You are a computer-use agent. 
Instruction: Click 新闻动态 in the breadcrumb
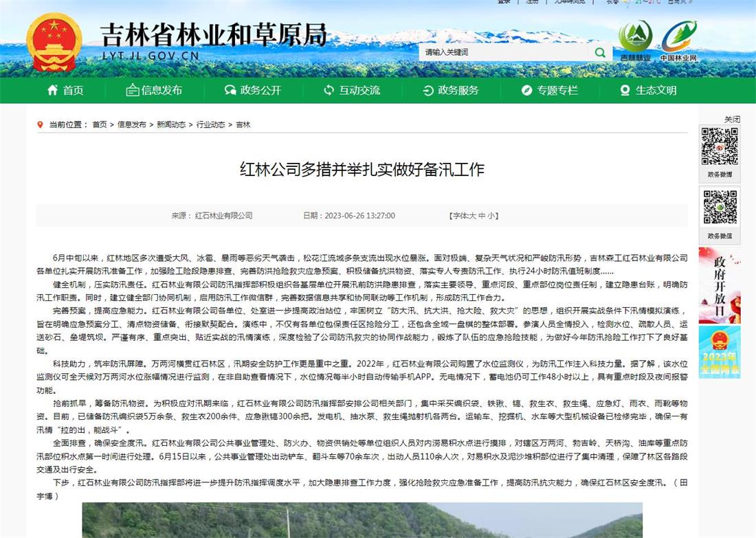(x=170, y=125)
